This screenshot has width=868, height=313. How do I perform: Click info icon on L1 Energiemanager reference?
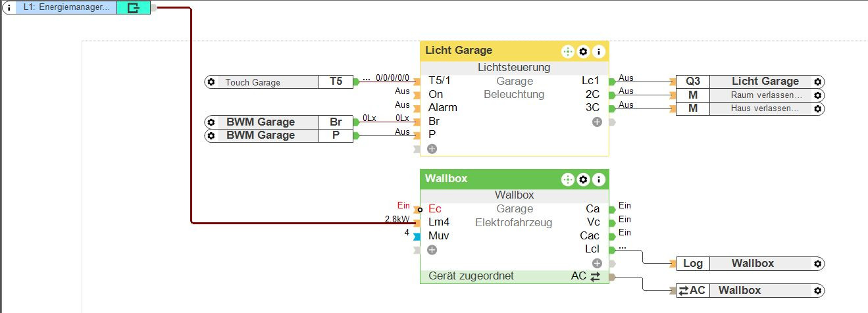pos(9,9)
